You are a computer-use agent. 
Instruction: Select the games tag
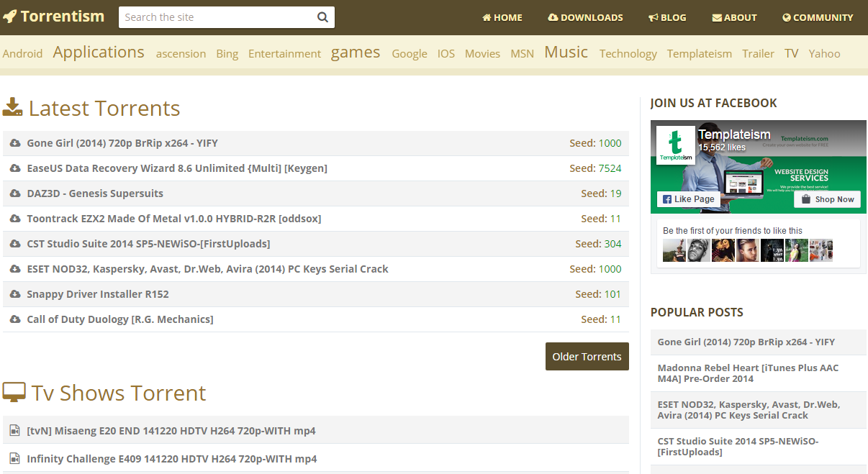coord(356,52)
